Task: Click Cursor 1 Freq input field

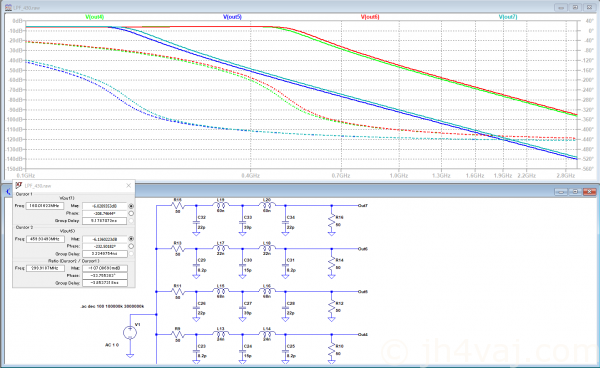Action: coord(44,206)
